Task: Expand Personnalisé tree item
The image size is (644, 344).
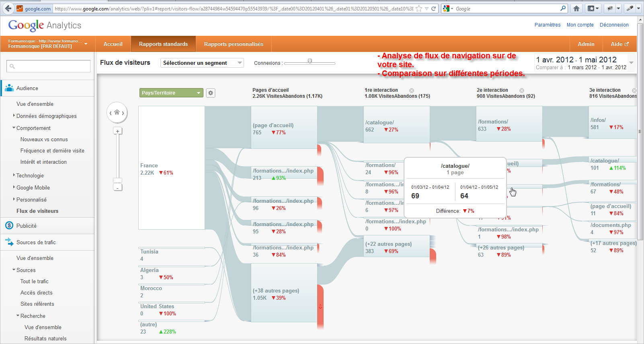Action: [14, 200]
